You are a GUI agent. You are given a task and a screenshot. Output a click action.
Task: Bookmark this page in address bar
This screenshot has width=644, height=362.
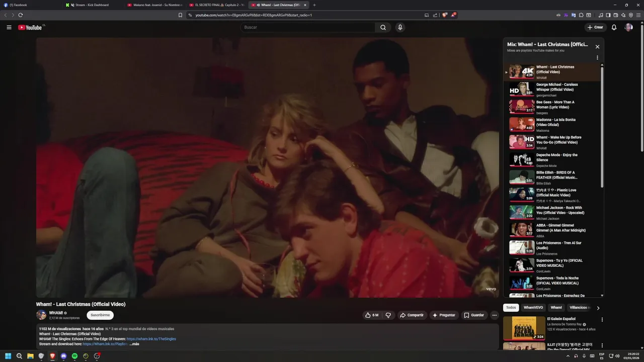(180, 15)
